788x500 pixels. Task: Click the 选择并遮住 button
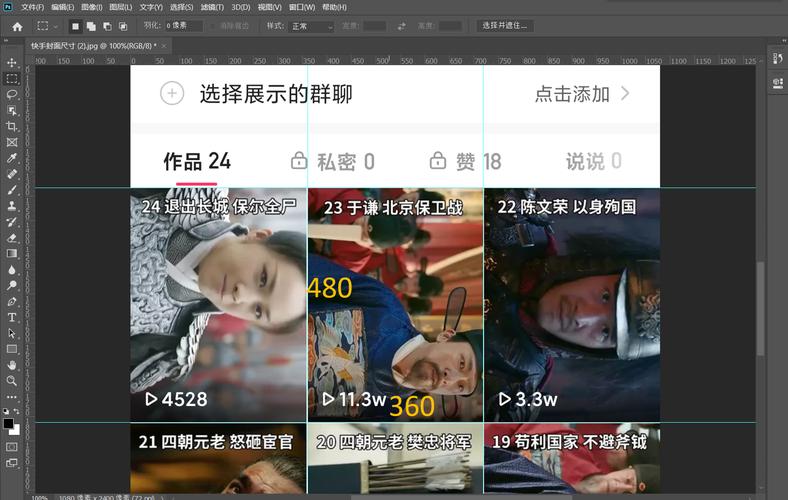505,26
